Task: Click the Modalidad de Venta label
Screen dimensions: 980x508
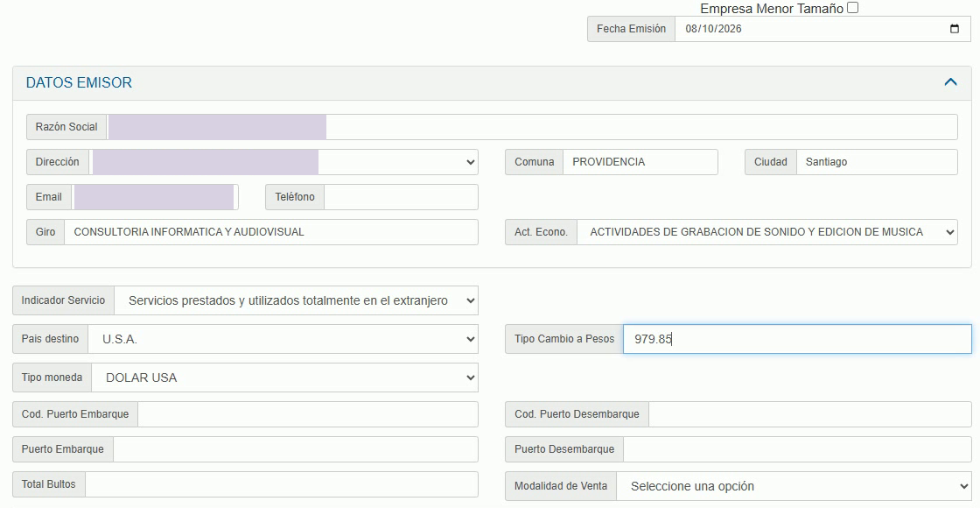Action: [x=561, y=486]
